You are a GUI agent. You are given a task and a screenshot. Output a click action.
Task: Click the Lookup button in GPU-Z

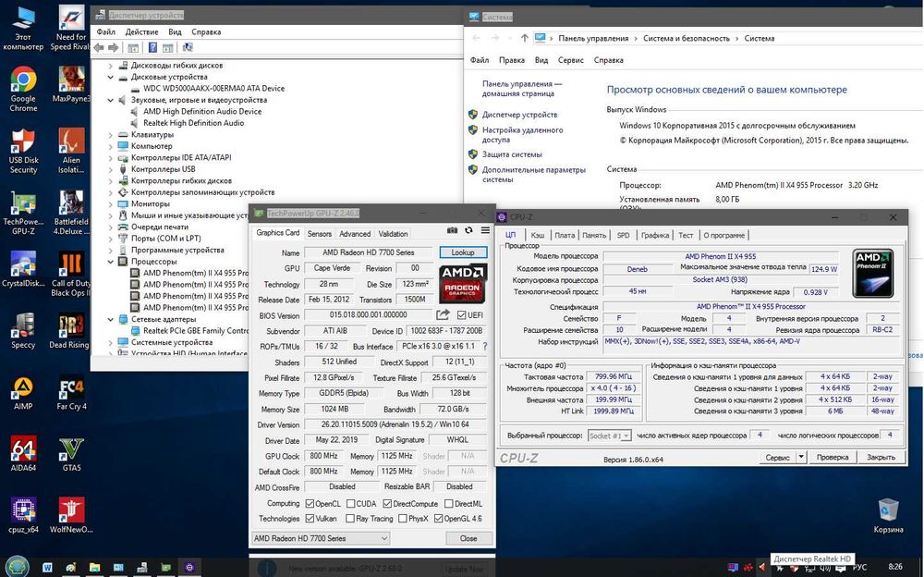point(463,252)
